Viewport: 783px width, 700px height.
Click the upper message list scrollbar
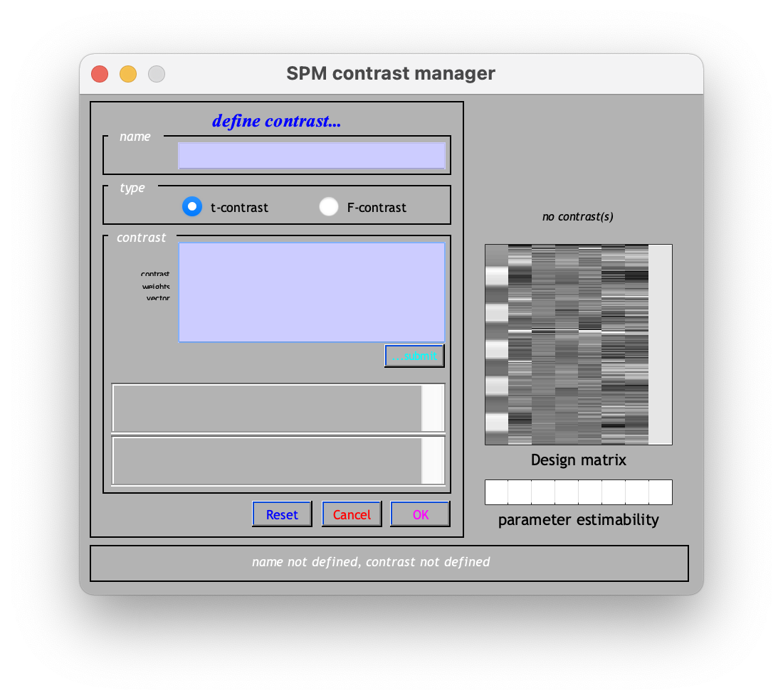tap(433, 408)
